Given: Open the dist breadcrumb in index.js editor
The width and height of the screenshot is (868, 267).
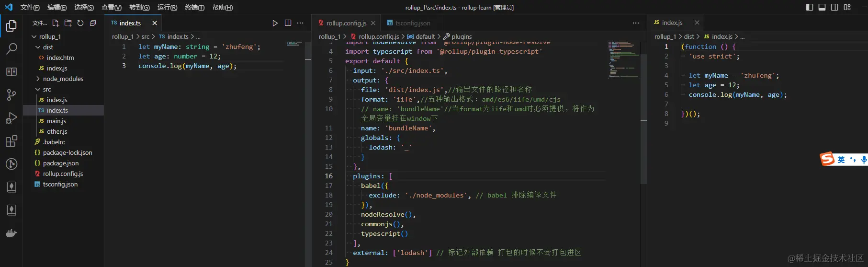Looking at the screenshot, I should click(x=689, y=36).
